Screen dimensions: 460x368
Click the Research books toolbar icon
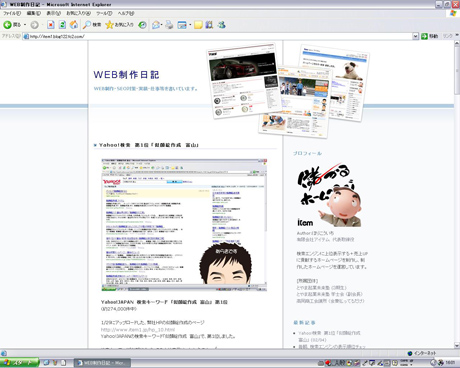tap(209, 25)
